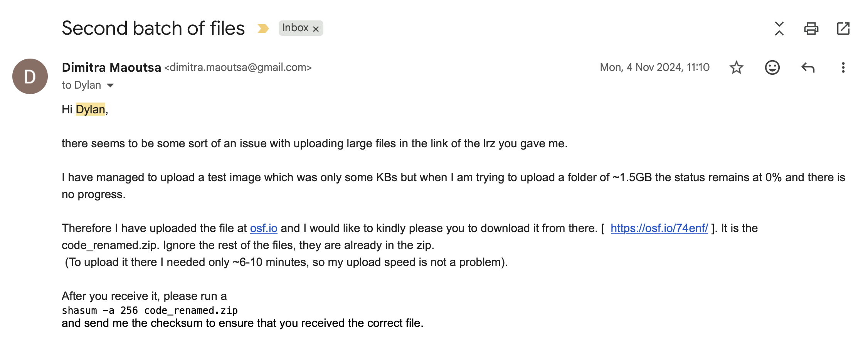Add an emoji reaction to the email

(x=772, y=67)
